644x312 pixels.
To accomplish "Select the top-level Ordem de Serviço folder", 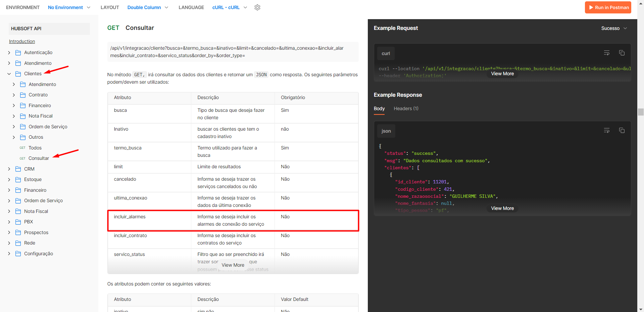I will click(43, 200).
